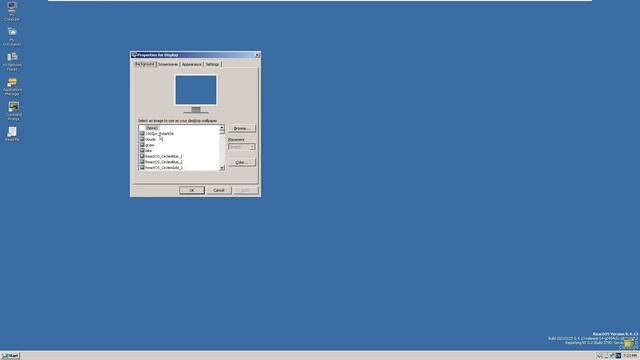Click the image icon beside clouds entry

click(142, 139)
